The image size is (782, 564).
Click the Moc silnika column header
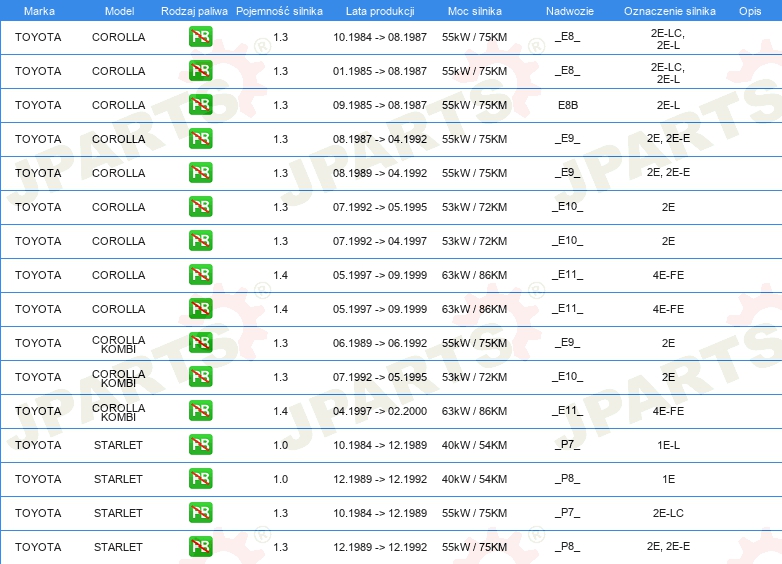(x=475, y=11)
